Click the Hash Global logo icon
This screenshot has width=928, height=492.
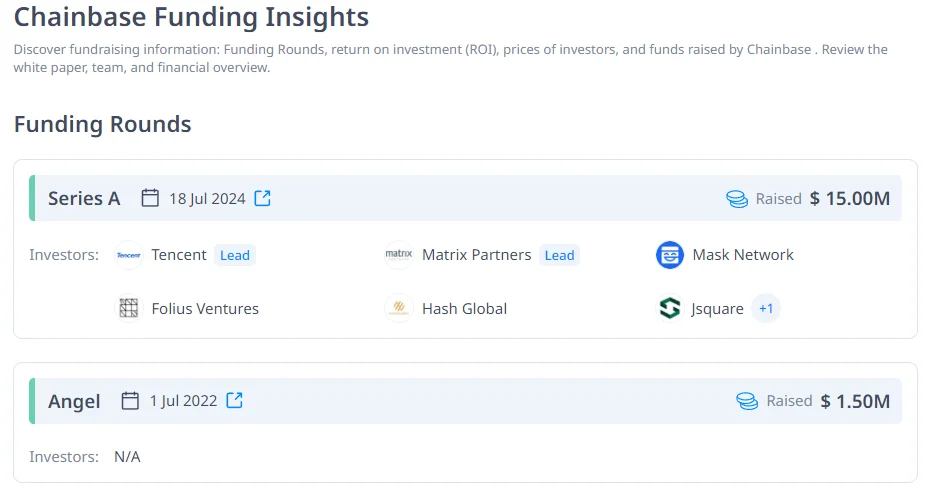pyautogui.click(x=399, y=308)
